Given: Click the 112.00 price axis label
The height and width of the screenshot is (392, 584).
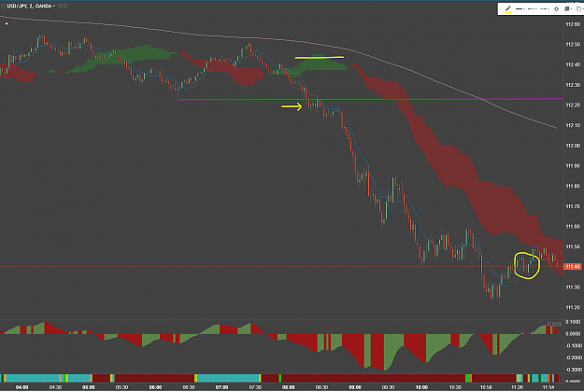Looking at the screenshot, I should [573, 146].
